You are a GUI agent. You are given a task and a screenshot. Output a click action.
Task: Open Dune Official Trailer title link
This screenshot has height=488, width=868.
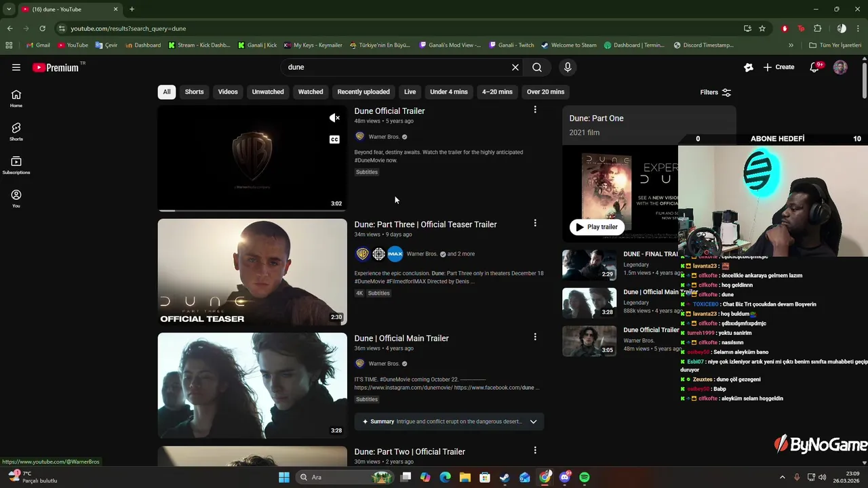click(389, 111)
